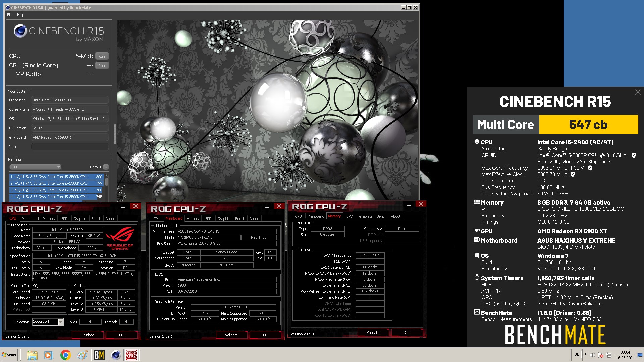Open Graphics tab in Memory CPU-Z window

(x=366, y=216)
